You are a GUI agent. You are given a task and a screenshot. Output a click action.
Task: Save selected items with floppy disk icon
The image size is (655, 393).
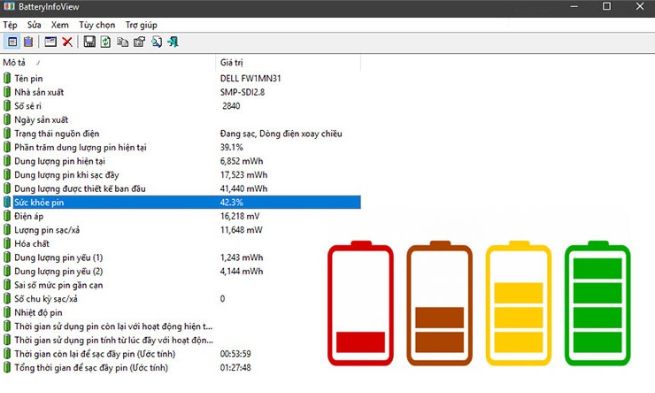pos(89,42)
